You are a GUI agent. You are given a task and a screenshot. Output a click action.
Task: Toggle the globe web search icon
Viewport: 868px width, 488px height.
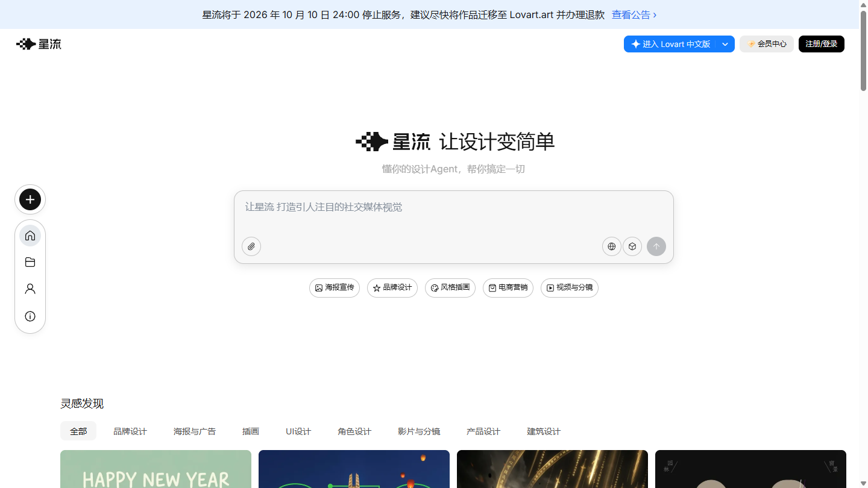click(x=612, y=246)
